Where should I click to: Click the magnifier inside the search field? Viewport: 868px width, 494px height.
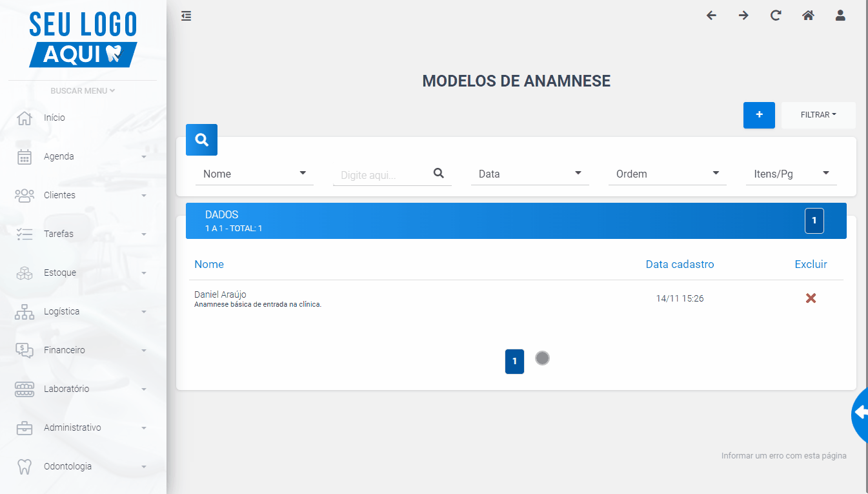[x=439, y=173]
